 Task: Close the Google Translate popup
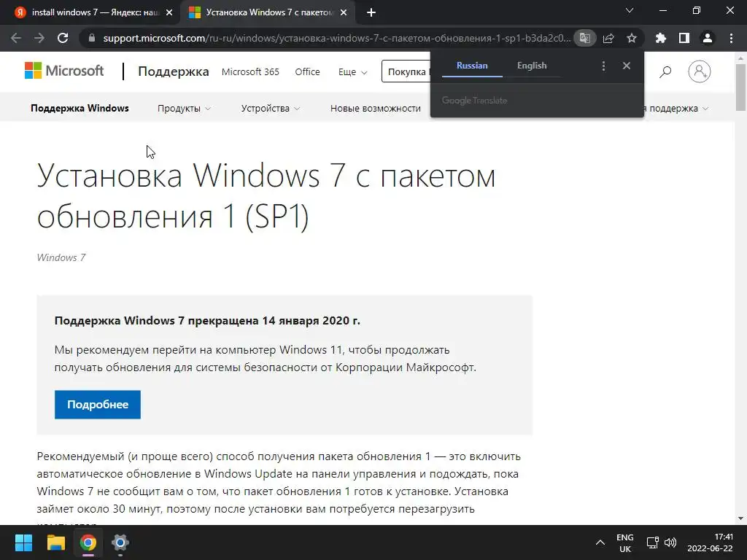click(627, 66)
